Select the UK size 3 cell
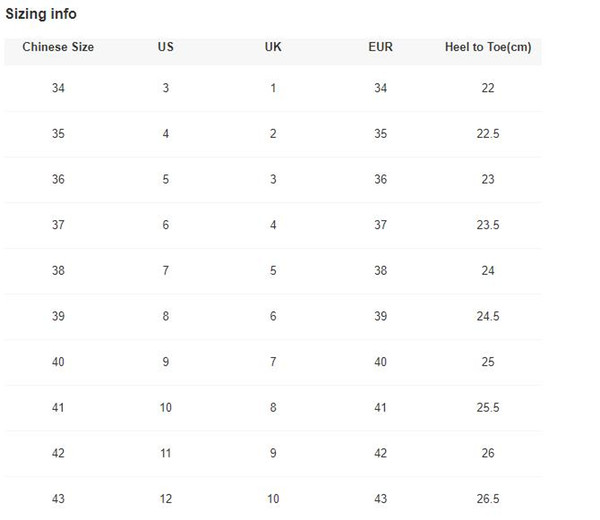 [273, 180]
